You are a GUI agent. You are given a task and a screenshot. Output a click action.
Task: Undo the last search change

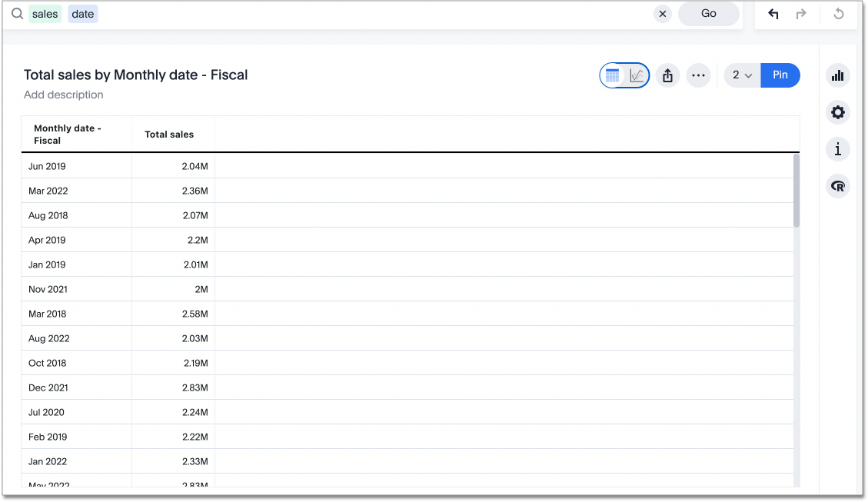pos(773,14)
